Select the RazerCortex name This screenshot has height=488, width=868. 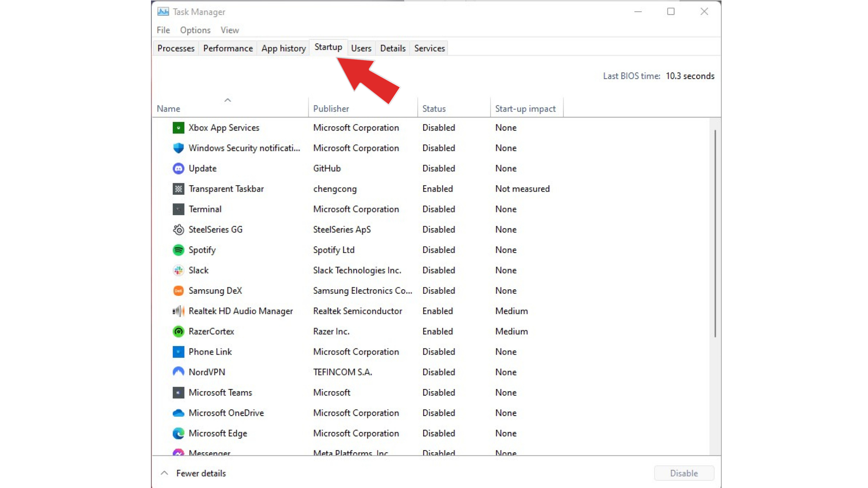tap(211, 331)
